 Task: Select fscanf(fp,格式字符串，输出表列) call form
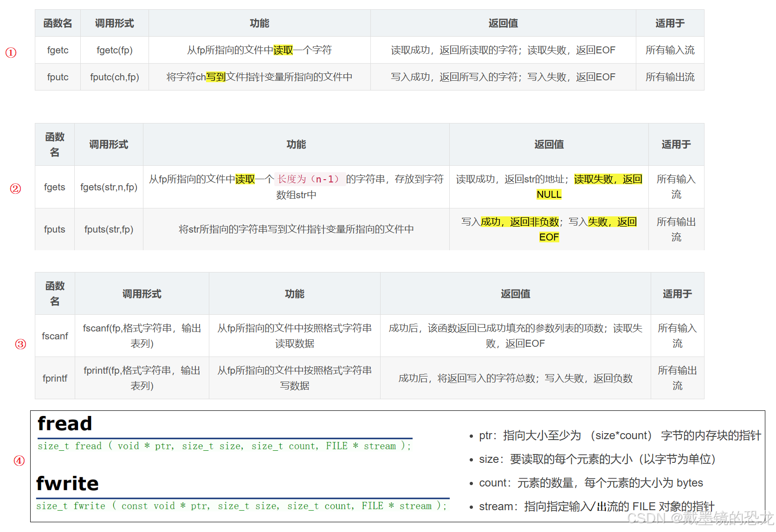pyautogui.click(x=142, y=336)
